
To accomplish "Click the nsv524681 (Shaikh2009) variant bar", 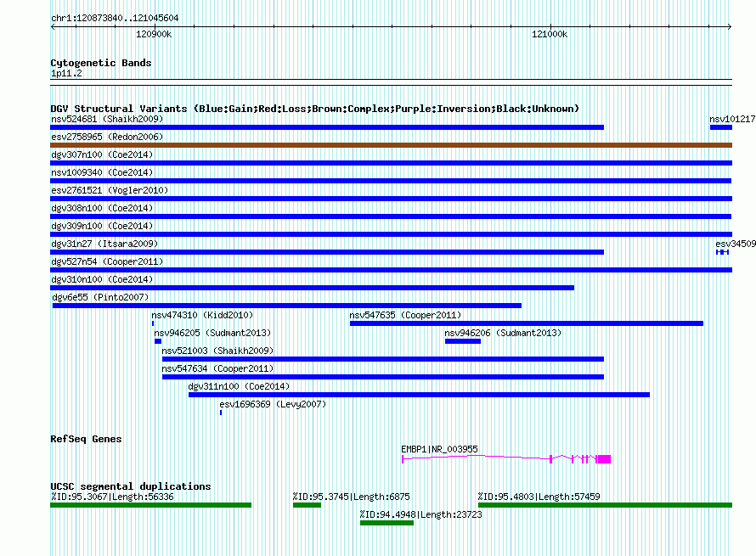I will [x=327, y=127].
